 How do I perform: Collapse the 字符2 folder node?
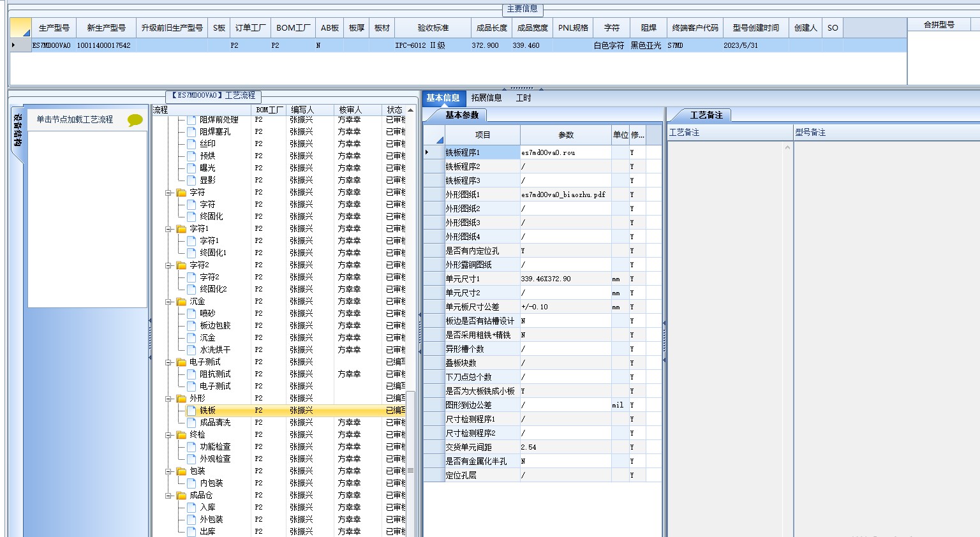tap(169, 265)
